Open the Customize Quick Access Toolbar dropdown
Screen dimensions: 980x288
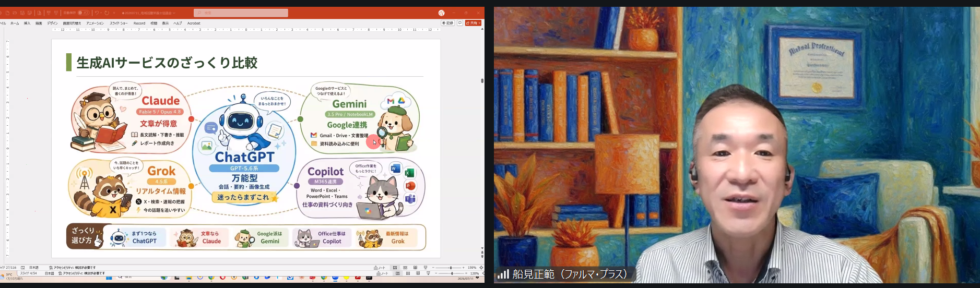point(114,13)
